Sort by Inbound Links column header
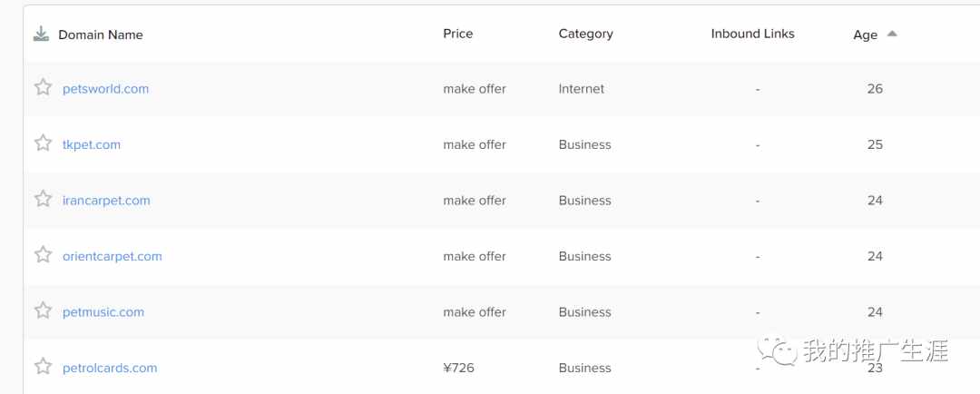This screenshot has width=980, height=394. tap(752, 34)
